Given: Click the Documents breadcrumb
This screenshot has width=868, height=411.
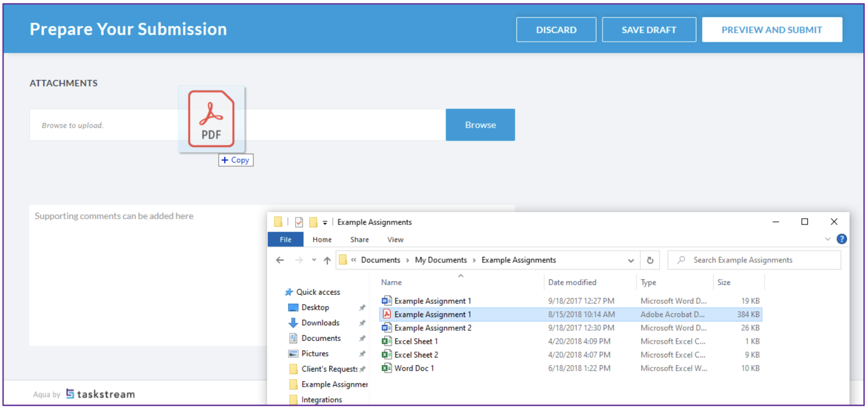Looking at the screenshot, I should pos(380,260).
